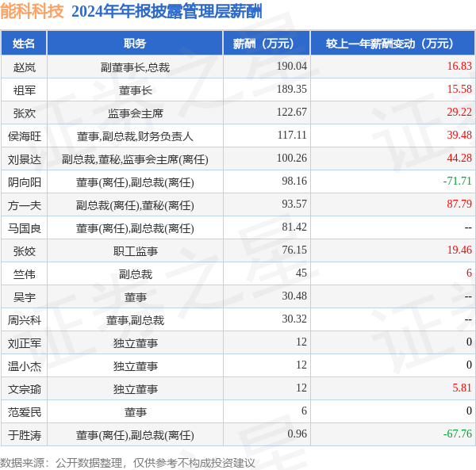Image resolution: width=476 pixels, height=470 pixels.
Task: Select the name cell 阴向阳
Action: pyautogui.click(x=25, y=182)
